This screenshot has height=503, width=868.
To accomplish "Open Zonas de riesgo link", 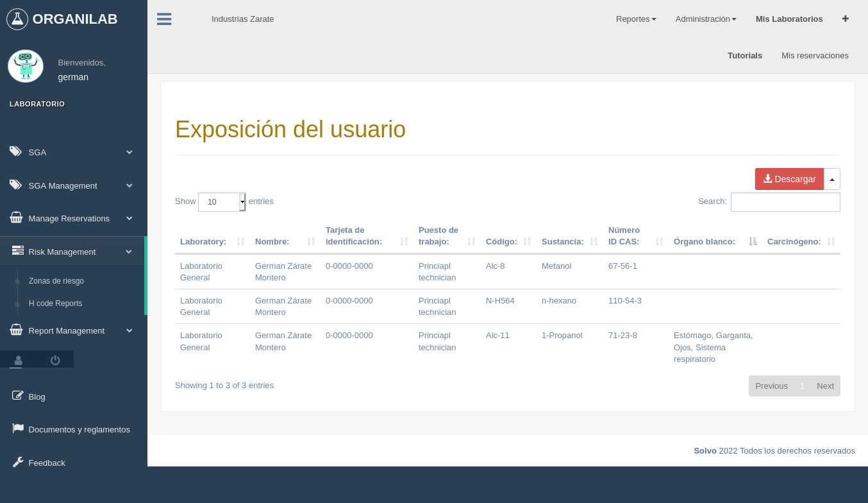I will 56,281.
